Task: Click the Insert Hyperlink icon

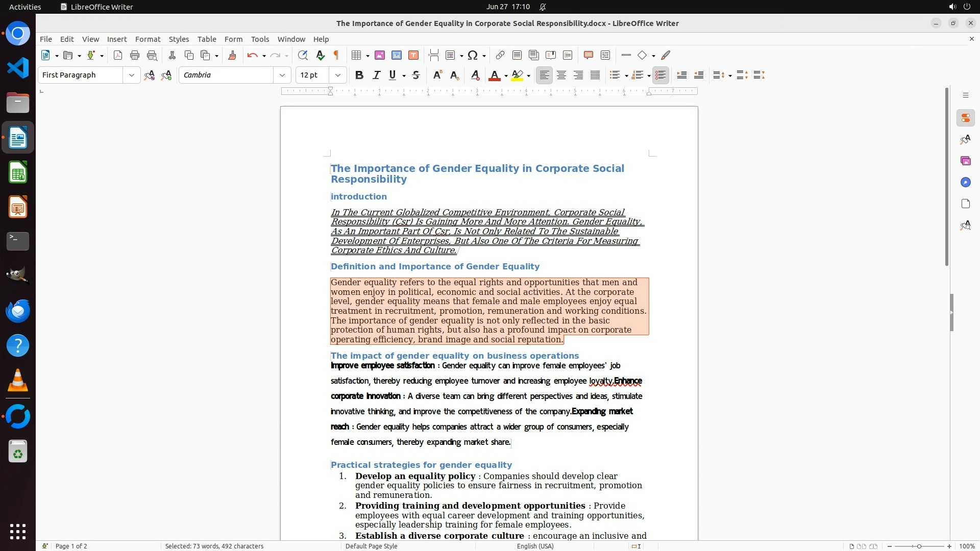Action: pos(500,55)
